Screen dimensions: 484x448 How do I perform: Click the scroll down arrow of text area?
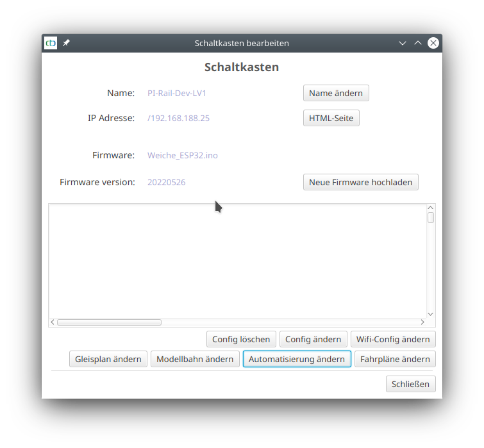coord(431,314)
